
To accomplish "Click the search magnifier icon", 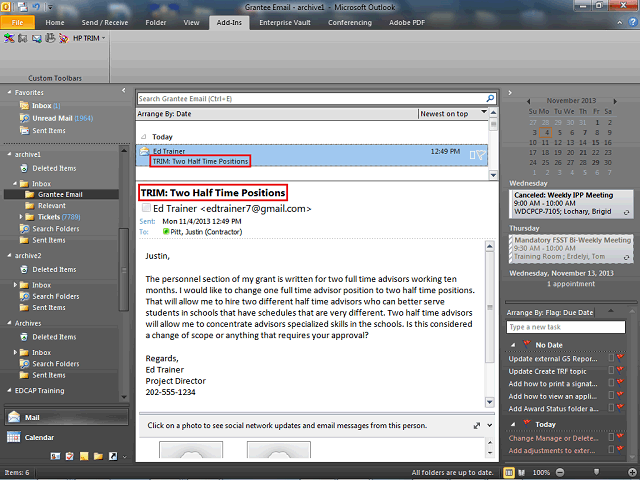I will tap(490, 98).
